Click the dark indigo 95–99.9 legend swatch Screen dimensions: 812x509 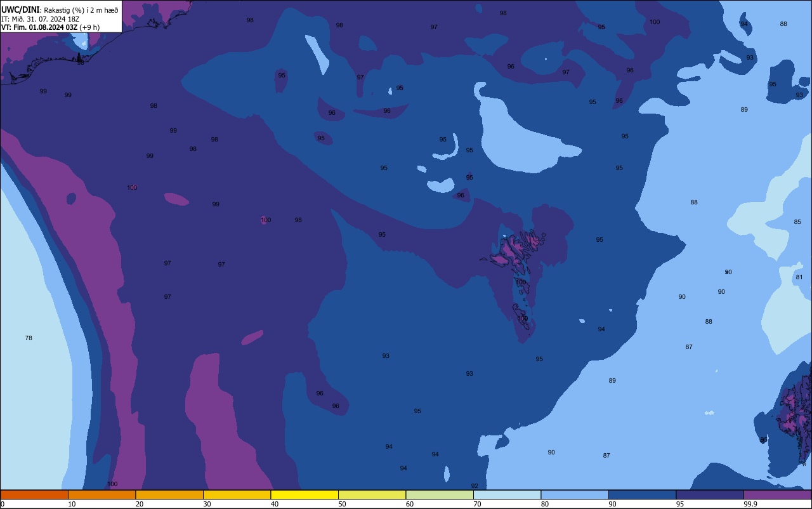pos(710,494)
